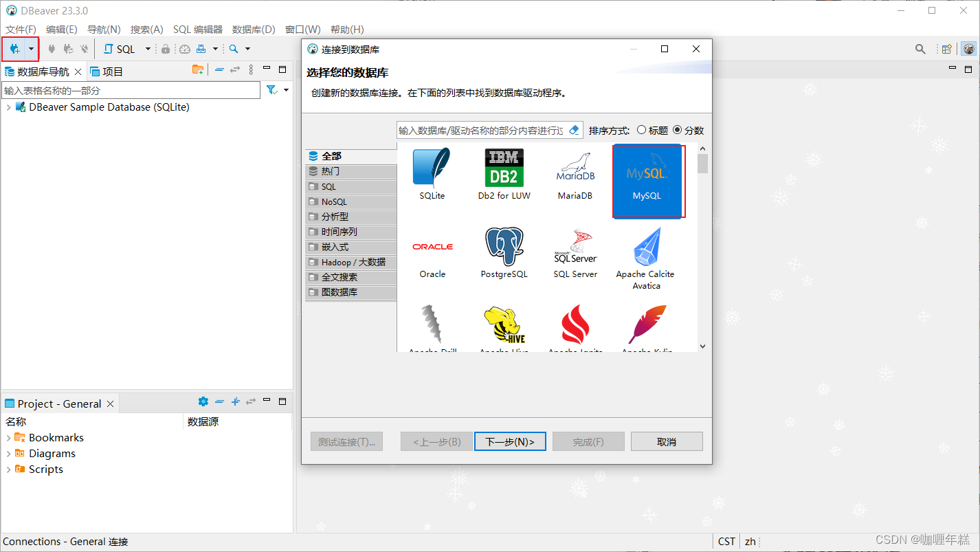Image resolution: width=980 pixels, height=552 pixels.
Task: Collapse all in database navigator
Action: coord(219,69)
